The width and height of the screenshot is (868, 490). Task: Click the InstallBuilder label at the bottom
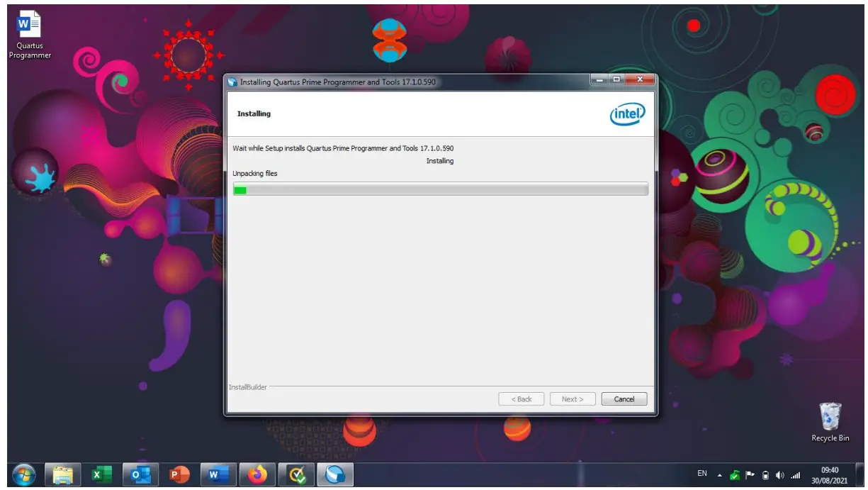pos(248,387)
